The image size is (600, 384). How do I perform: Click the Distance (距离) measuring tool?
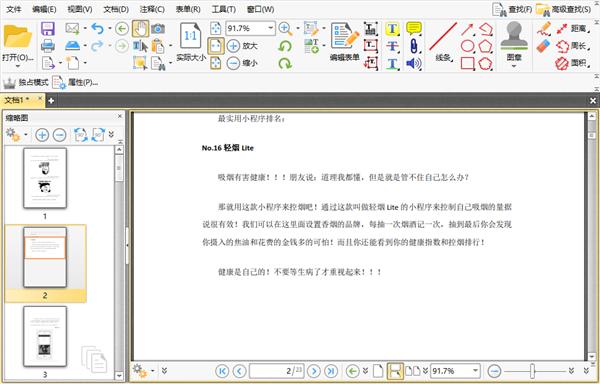(572, 29)
